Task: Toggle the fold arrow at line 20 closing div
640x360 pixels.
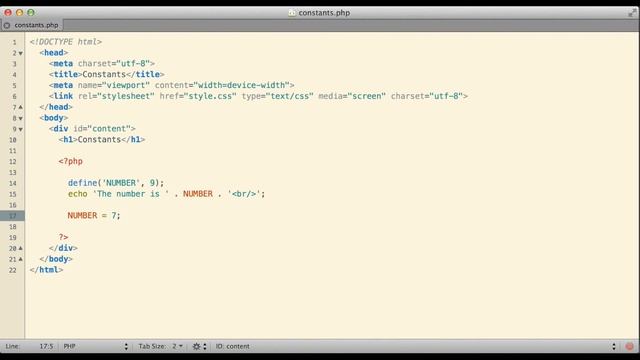Action: tap(20, 248)
